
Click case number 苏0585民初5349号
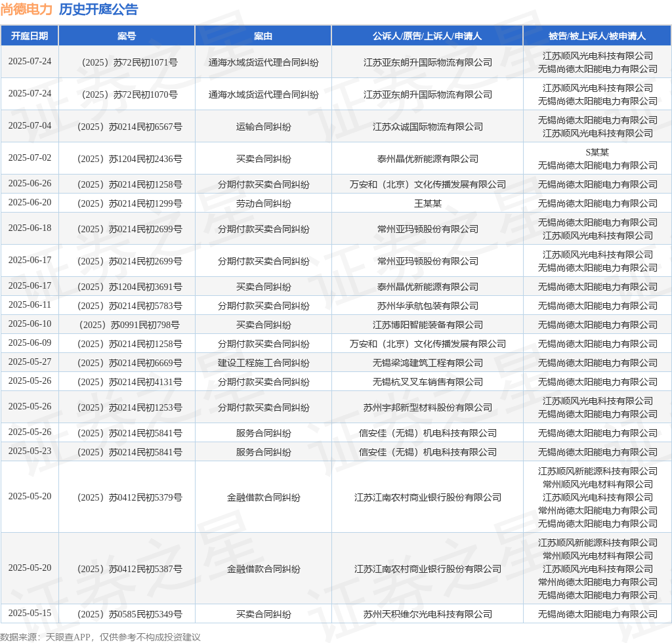(129, 615)
